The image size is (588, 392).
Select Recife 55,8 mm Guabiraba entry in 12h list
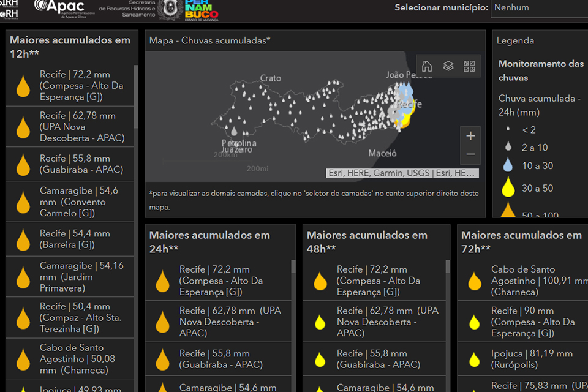coord(70,164)
